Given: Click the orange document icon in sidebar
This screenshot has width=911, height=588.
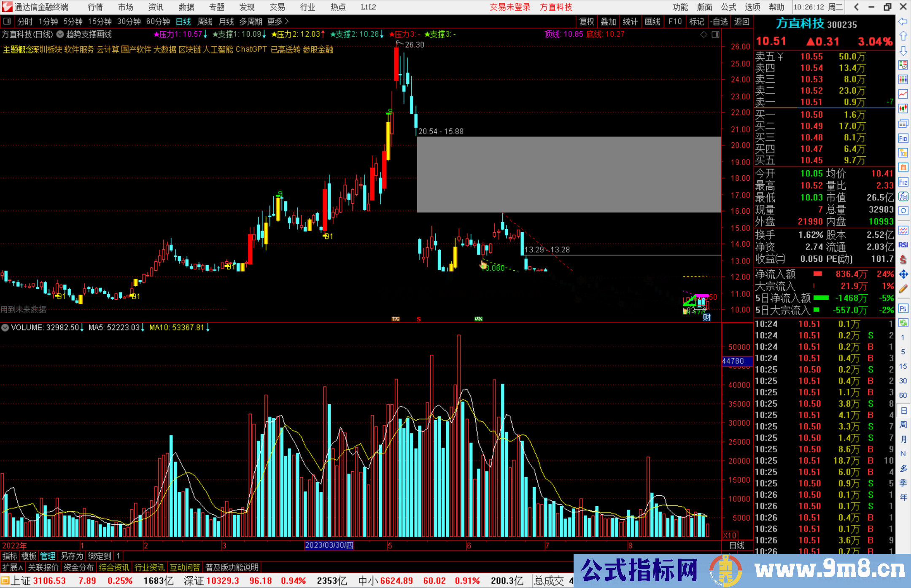Looking at the screenshot, I should (903, 167).
